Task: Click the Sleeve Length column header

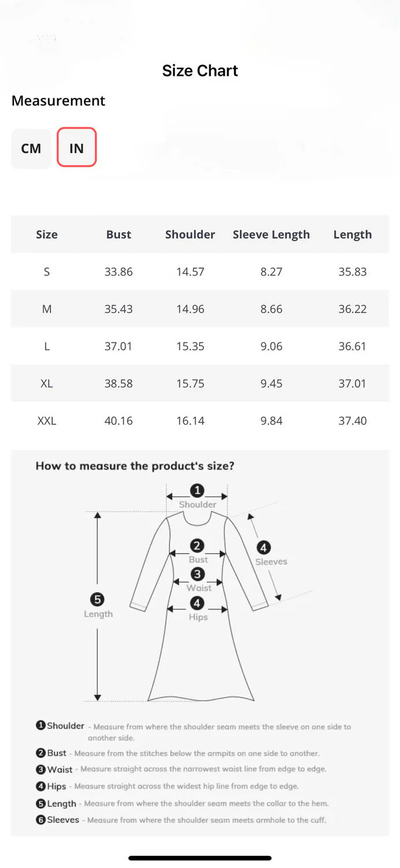Action: pyautogui.click(x=271, y=234)
